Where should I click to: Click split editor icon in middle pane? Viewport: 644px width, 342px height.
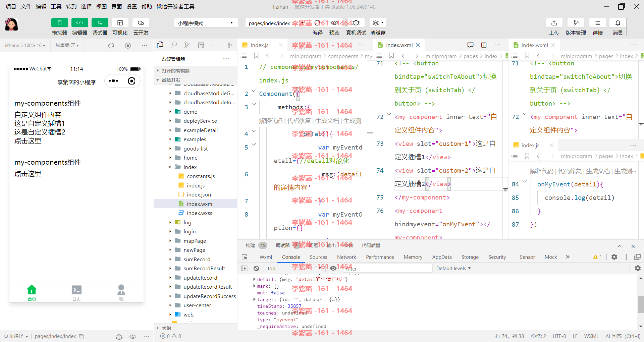(484, 45)
